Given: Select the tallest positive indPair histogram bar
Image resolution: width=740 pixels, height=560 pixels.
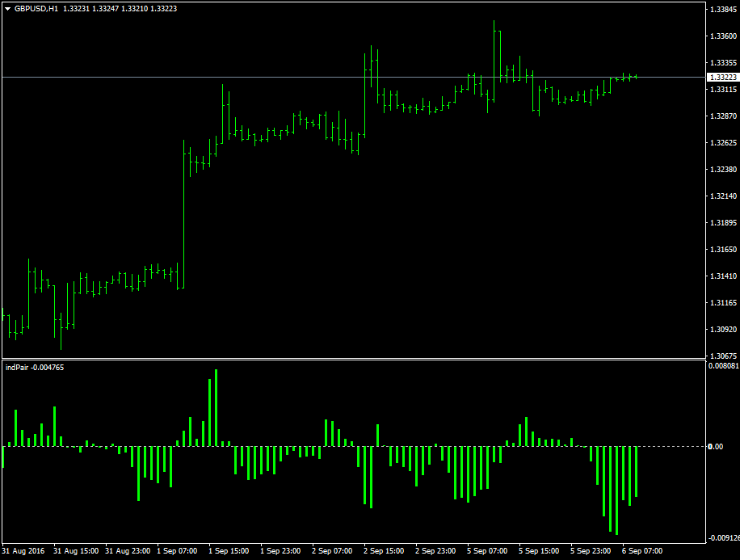Looking at the screenshot, I should pos(217,408).
